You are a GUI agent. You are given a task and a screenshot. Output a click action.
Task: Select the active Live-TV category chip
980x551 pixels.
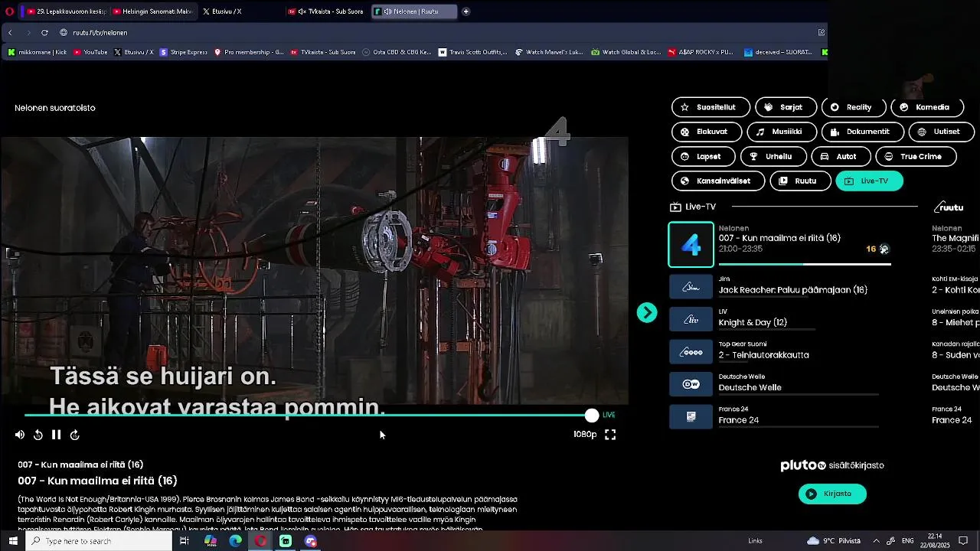[x=869, y=181]
